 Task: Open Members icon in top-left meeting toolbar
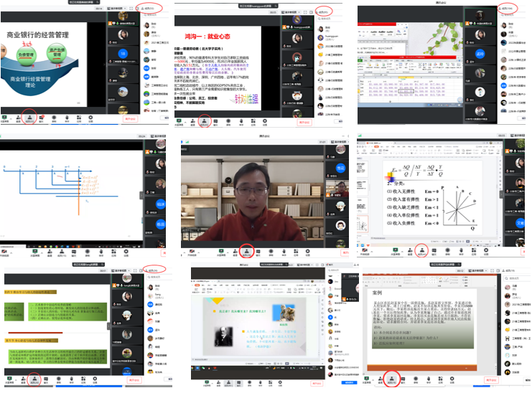pos(31,116)
